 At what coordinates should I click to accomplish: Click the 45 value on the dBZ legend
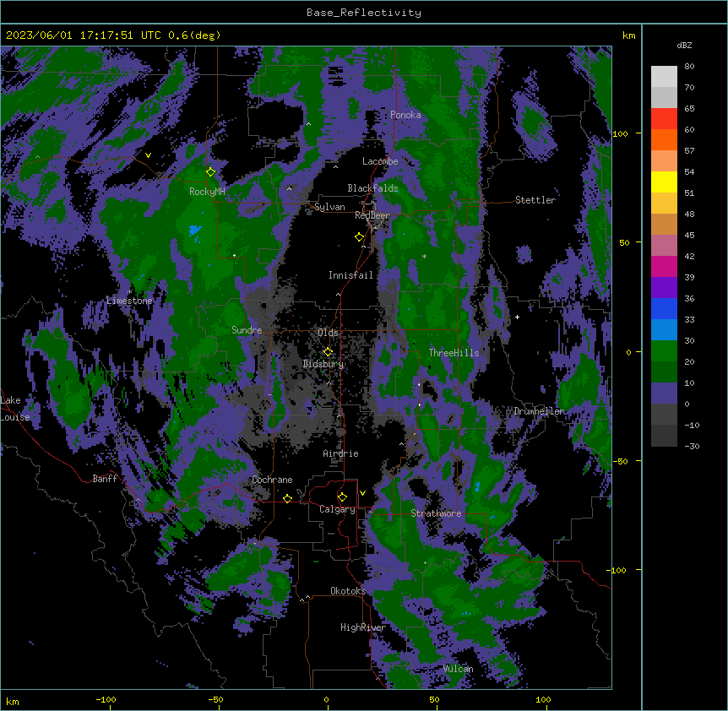pyautogui.click(x=689, y=236)
